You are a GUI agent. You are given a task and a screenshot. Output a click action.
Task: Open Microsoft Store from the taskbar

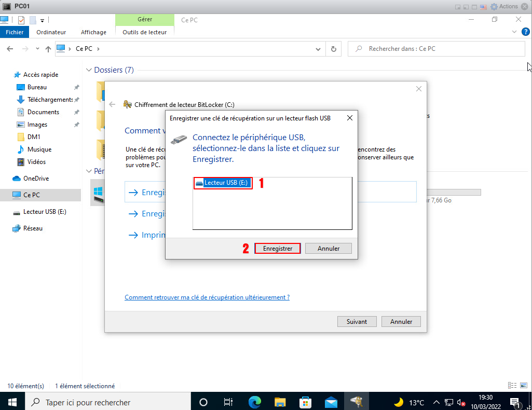306,402
